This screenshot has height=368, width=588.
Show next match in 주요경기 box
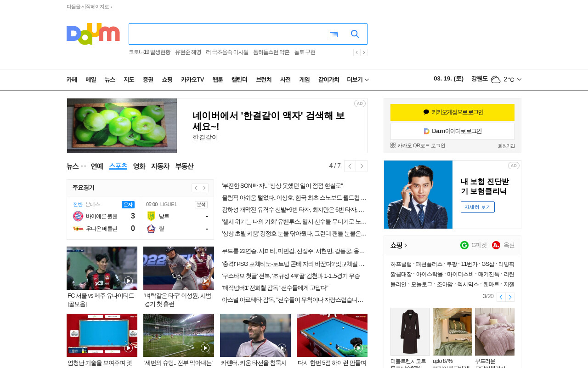204,188
